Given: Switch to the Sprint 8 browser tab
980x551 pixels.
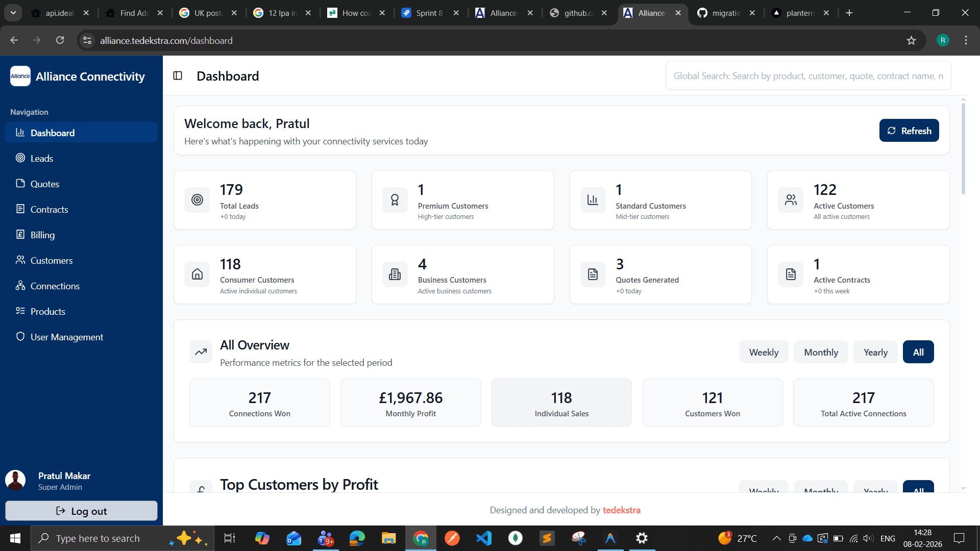Looking at the screenshot, I should pyautogui.click(x=429, y=13).
